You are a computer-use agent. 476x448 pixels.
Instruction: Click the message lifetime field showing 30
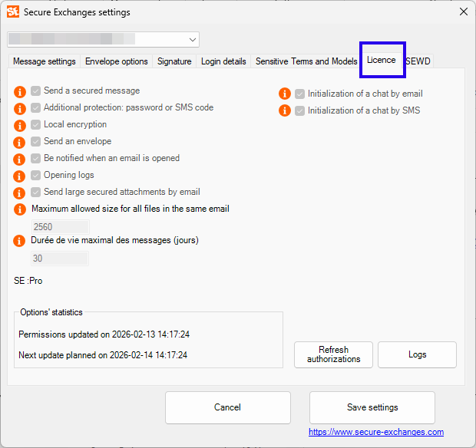[60, 259]
